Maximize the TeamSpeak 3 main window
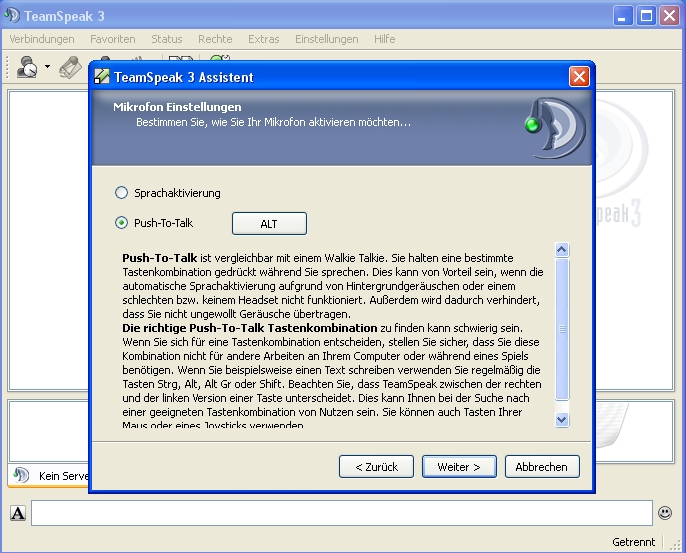 click(646, 16)
